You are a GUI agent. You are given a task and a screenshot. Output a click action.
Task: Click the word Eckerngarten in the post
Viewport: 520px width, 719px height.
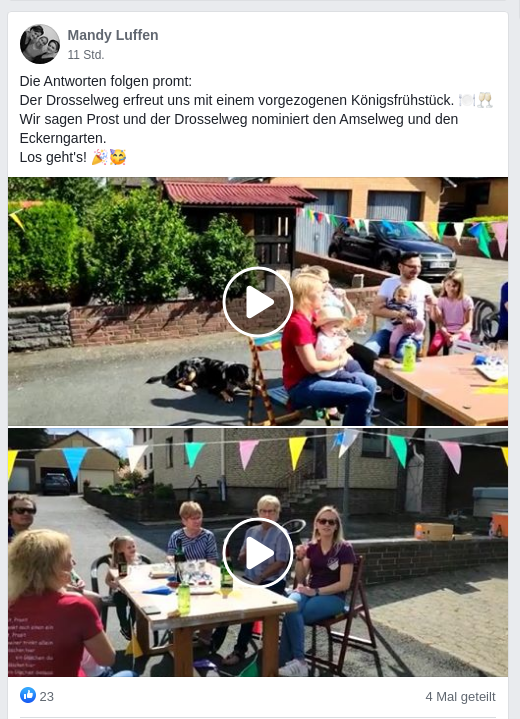click(x=63, y=138)
